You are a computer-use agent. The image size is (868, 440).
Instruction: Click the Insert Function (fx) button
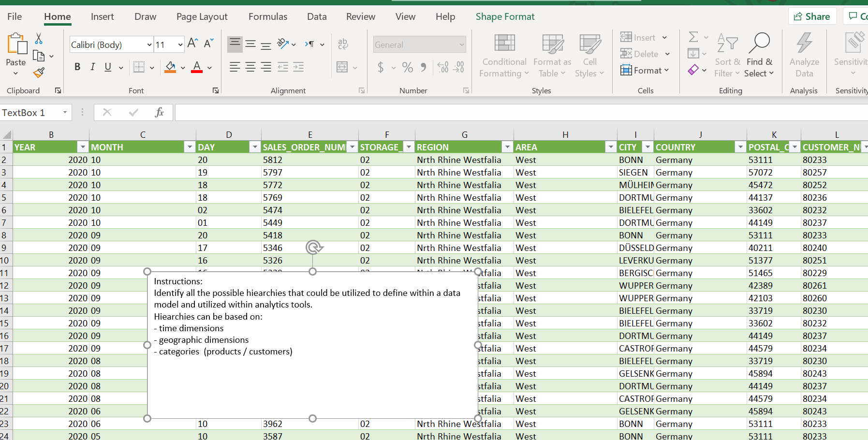160,112
